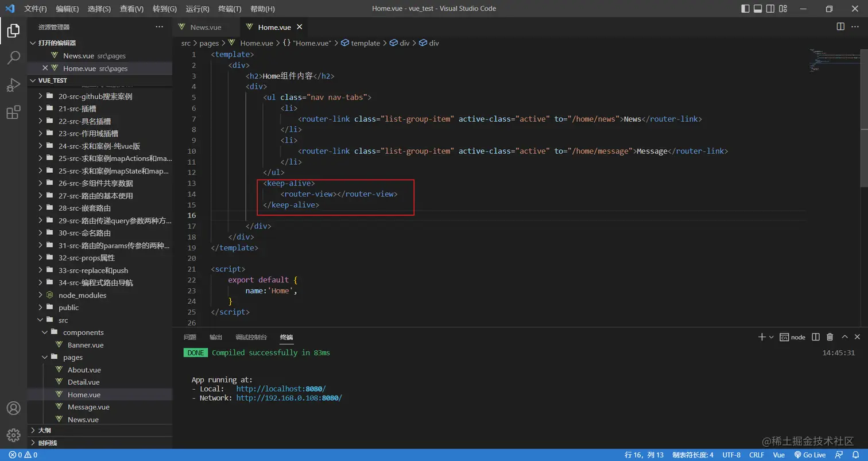Close the Home.vue editor tab
868x461 pixels.
click(300, 27)
